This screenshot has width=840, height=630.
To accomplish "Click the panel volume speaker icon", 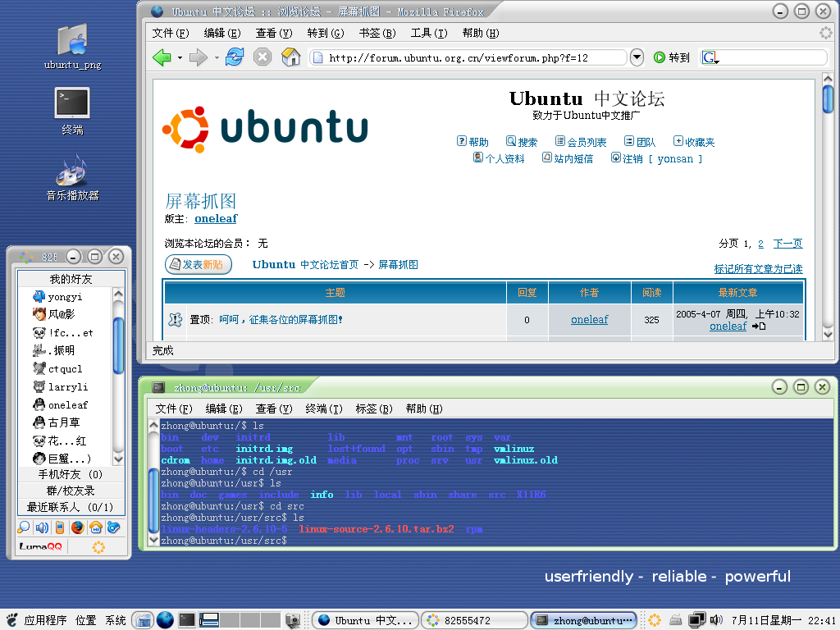I will (x=715, y=620).
